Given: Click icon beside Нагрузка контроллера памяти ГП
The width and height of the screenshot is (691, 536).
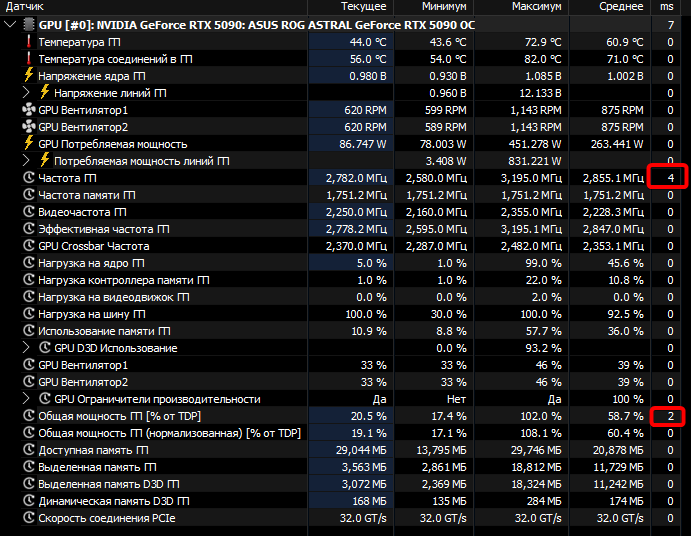Looking at the screenshot, I should point(29,280).
